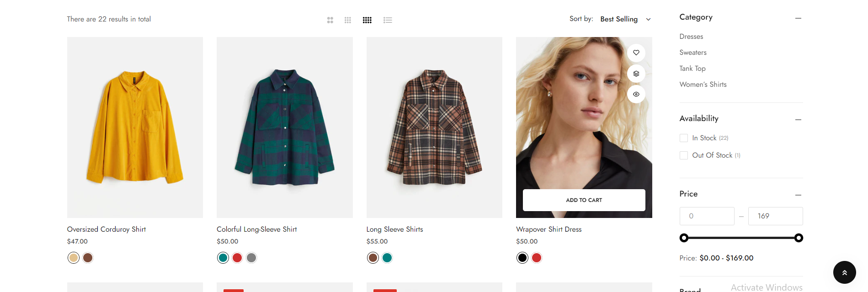Switch to list view layout
The width and height of the screenshot is (868, 292).
(388, 20)
